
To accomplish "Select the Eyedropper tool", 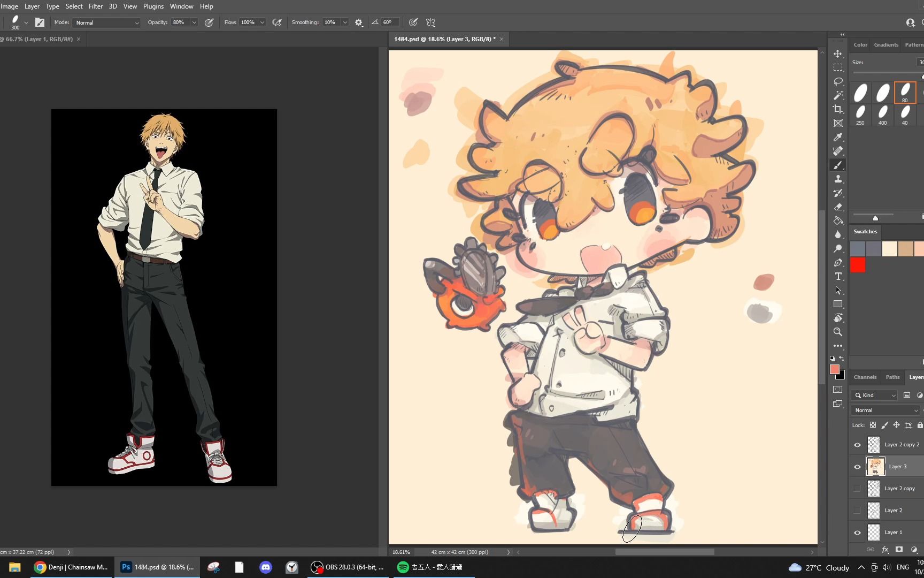I will click(x=838, y=137).
